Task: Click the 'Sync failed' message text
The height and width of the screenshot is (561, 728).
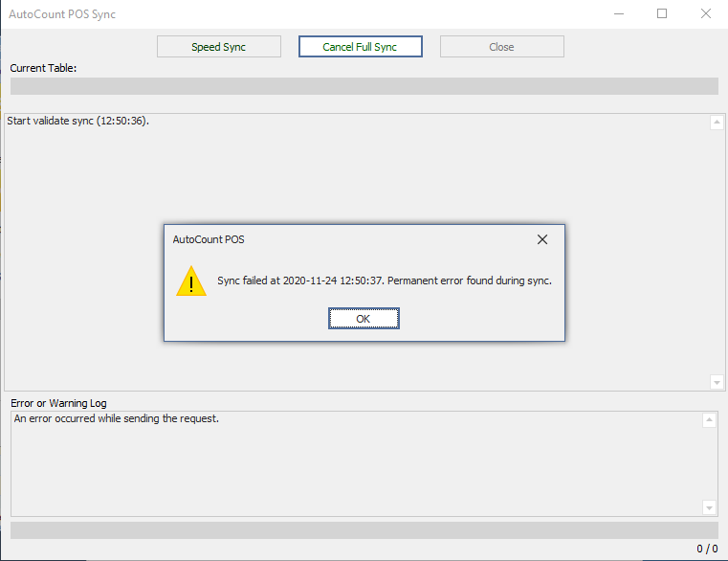Action: point(385,281)
